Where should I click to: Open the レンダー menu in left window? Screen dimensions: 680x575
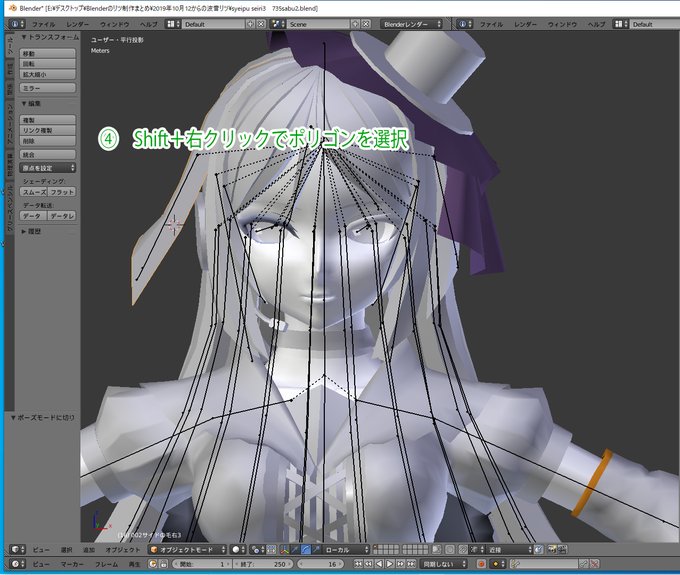[78, 24]
